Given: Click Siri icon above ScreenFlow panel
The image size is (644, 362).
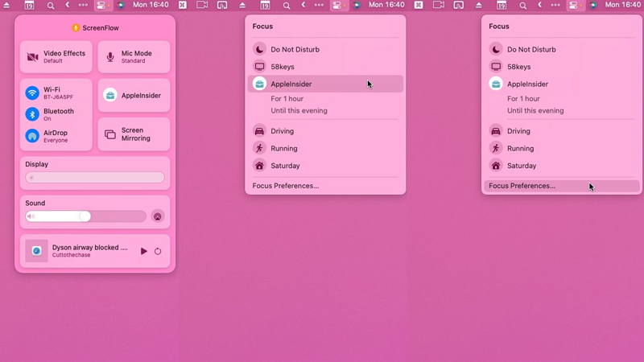Looking at the screenshot, I should click(x=120, y=6).
